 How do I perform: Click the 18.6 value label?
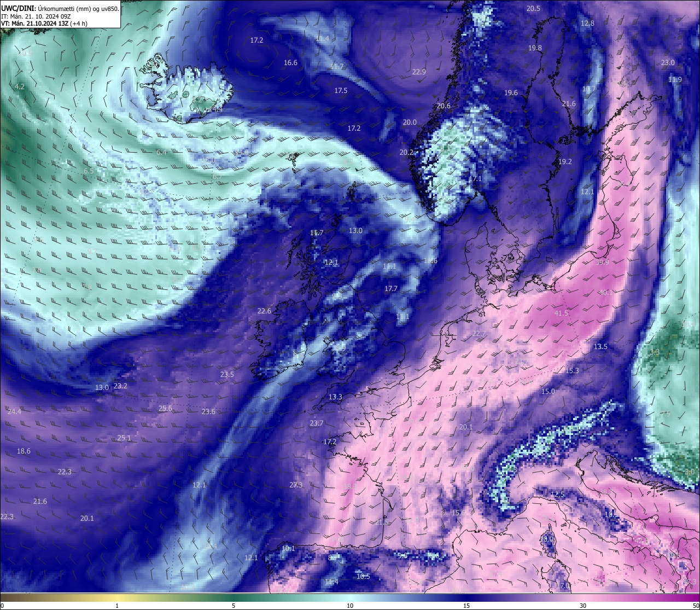pos(24,451)
